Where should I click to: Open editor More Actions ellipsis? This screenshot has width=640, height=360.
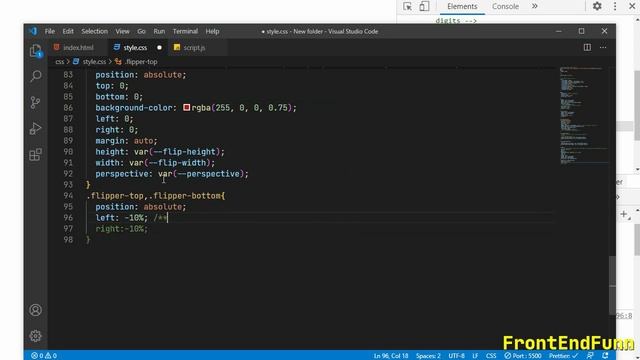[603, 47]
